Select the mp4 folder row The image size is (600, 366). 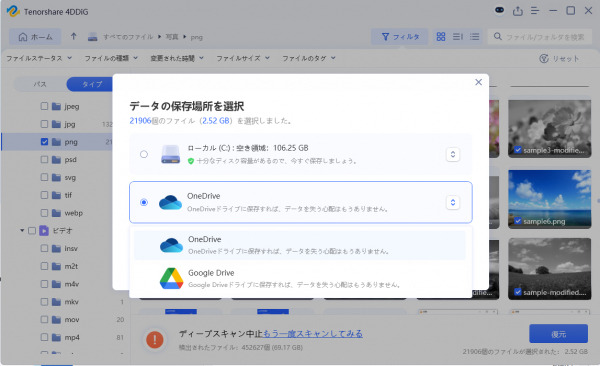[65, 337]
